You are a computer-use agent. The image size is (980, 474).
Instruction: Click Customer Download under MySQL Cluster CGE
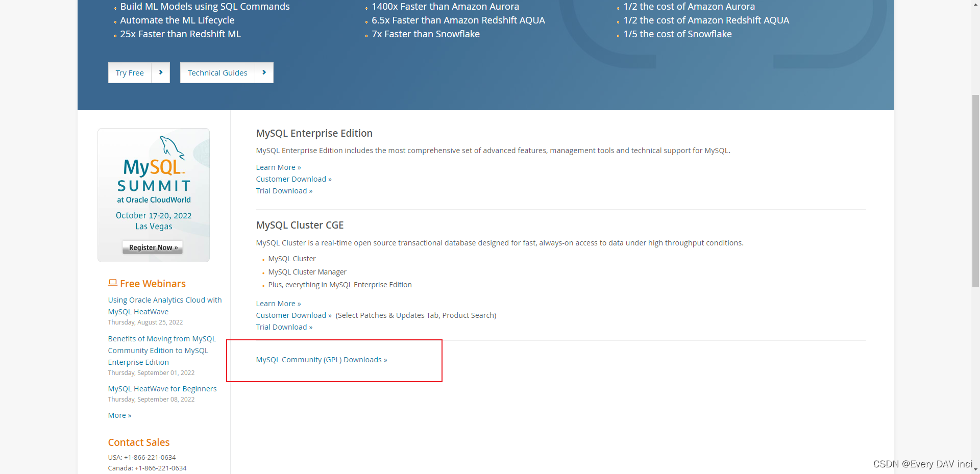pyautogui.click(x=294, y=315)
